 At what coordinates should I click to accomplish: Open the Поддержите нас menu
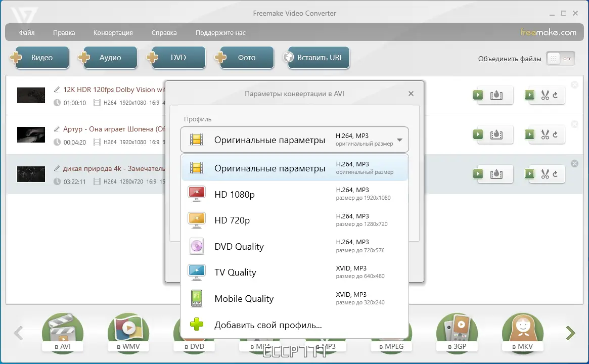click(x=220, y=33)
